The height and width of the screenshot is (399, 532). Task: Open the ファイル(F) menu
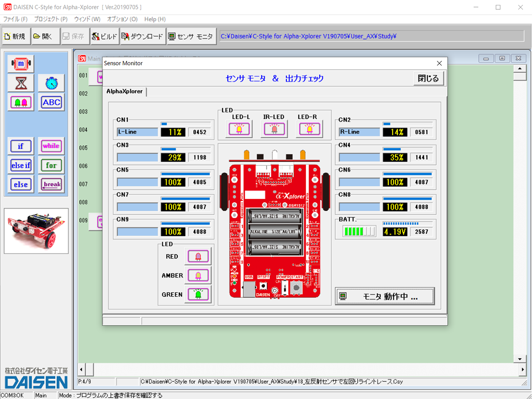point(16,19)
